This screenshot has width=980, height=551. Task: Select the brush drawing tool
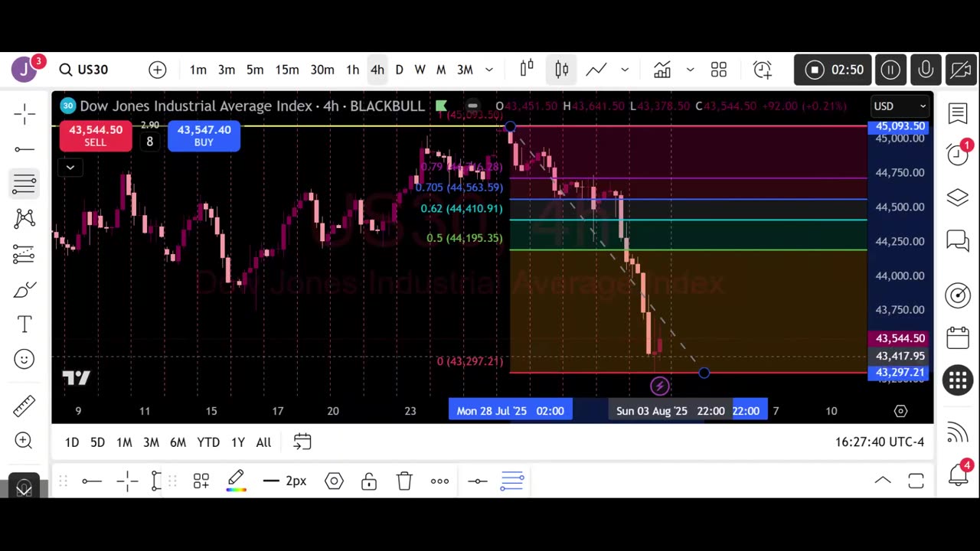click(x=24, y=289)
